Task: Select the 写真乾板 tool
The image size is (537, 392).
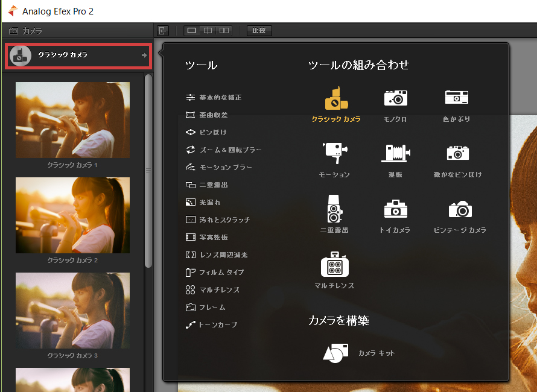Action: (206, 237)
